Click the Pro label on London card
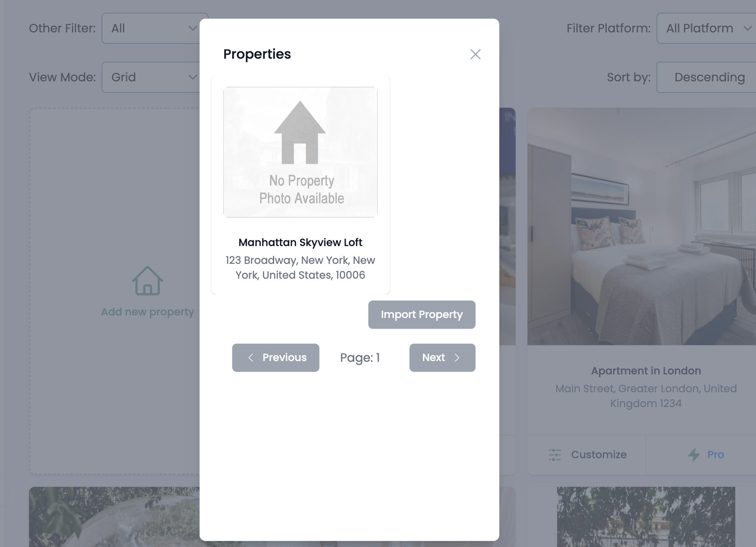Viewport: 756px width, 547px height. [x=716, y=454]
